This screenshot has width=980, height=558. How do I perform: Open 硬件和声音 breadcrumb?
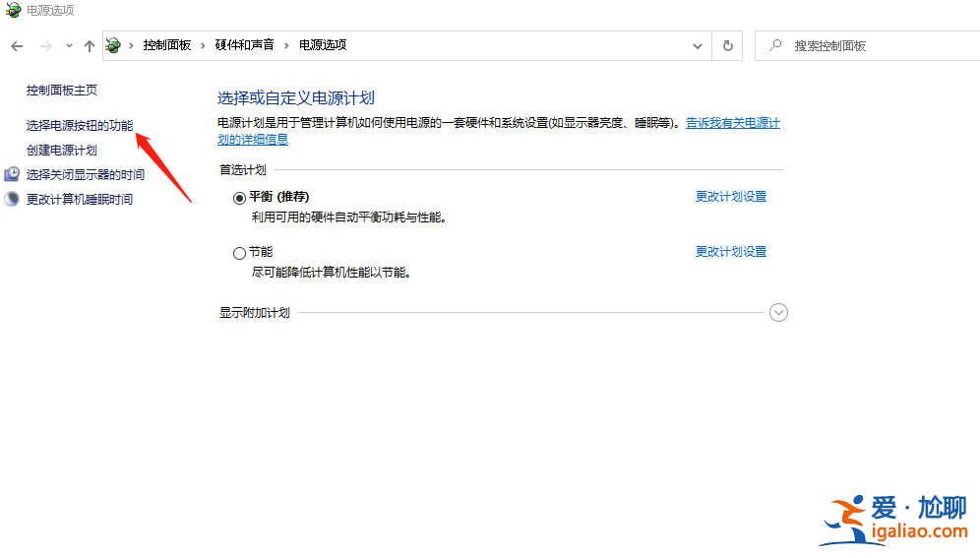click(x=244, y=45)
